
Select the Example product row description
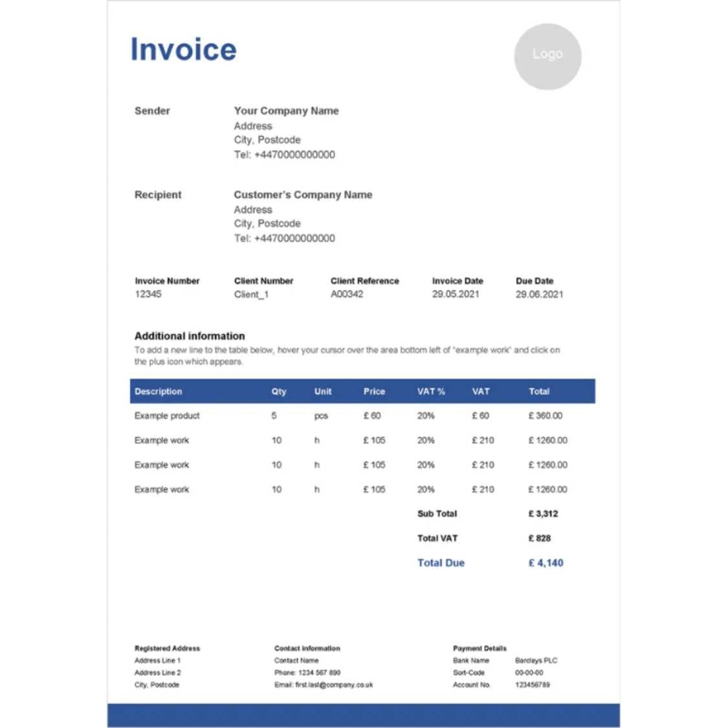click(x=167, y=416)
